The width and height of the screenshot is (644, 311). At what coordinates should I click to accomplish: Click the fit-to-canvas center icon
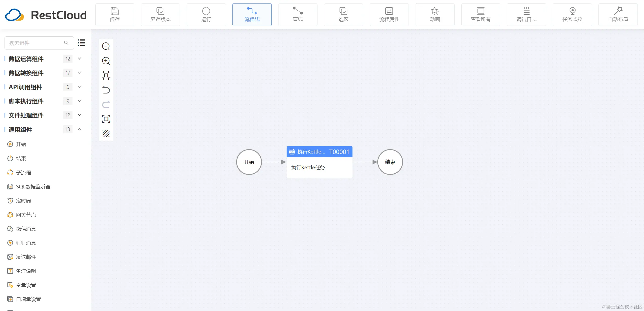[x=106, y=75]
